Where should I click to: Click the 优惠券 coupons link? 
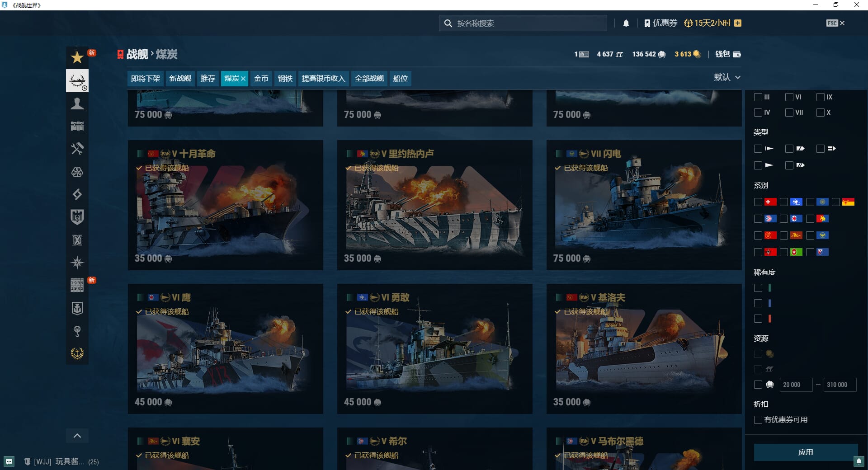click(x=660, y=23)
